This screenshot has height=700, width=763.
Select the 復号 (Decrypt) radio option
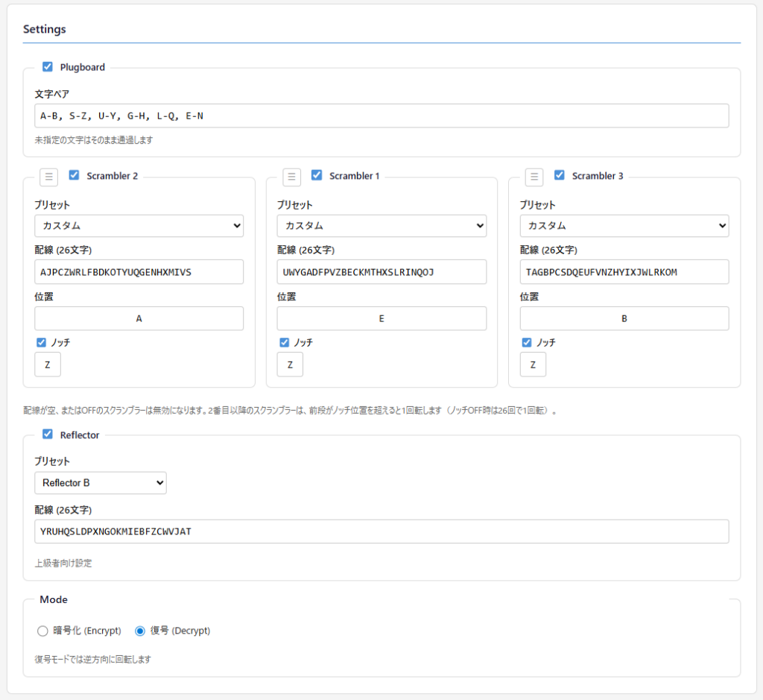(140, 631)
